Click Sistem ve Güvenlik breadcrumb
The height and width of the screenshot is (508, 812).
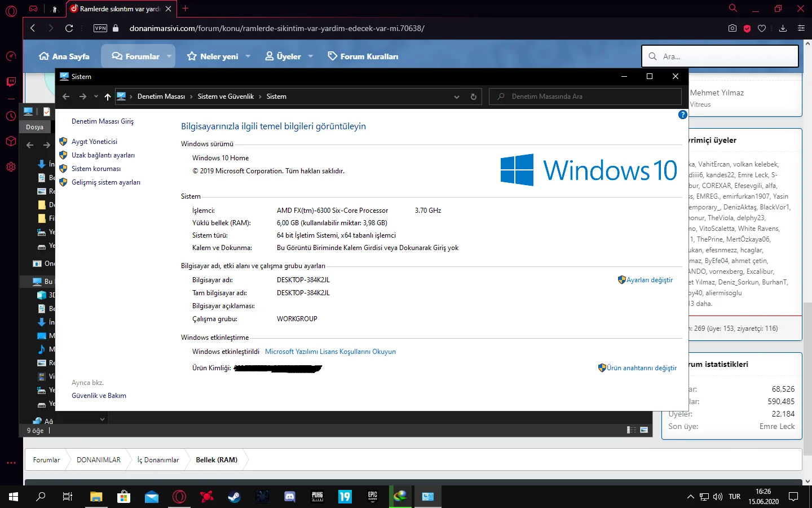pos(226,97)
